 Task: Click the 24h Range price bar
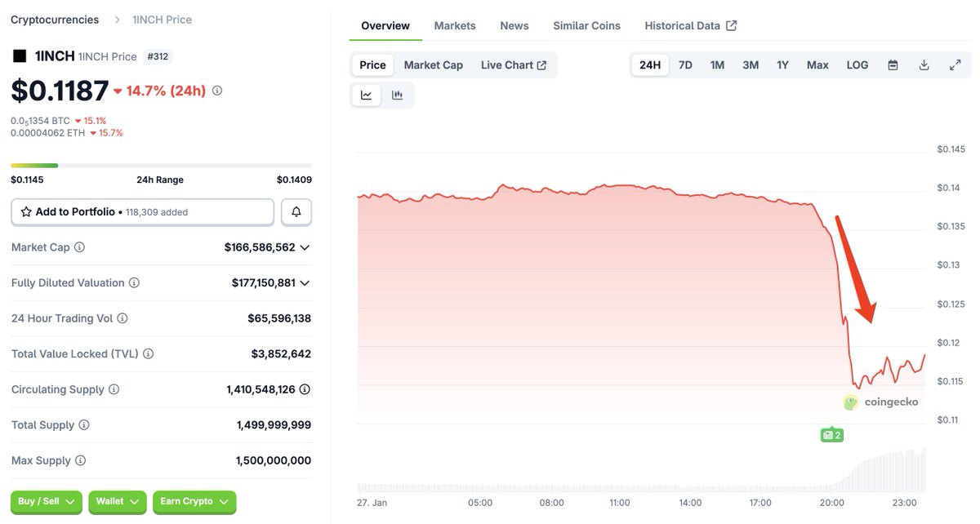click(161, 166)
